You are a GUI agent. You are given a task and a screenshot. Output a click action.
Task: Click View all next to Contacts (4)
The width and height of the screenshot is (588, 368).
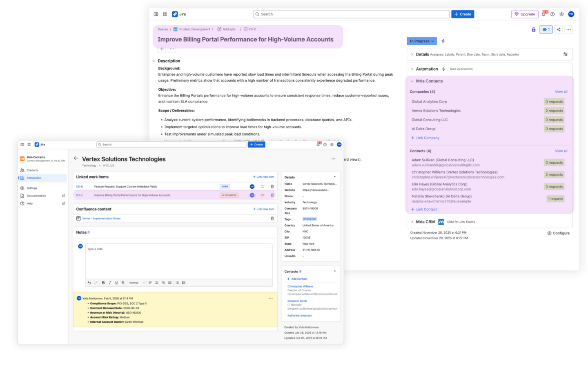(x=561, y=151)
